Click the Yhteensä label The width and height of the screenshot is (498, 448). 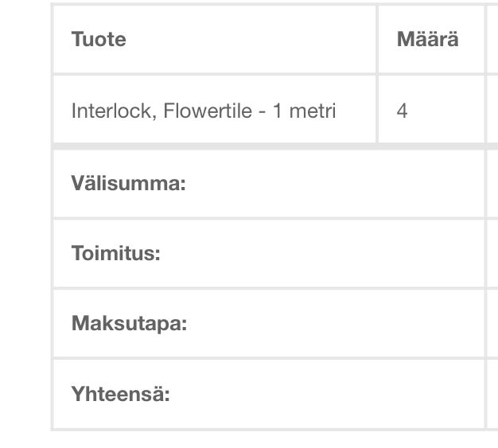120,394
